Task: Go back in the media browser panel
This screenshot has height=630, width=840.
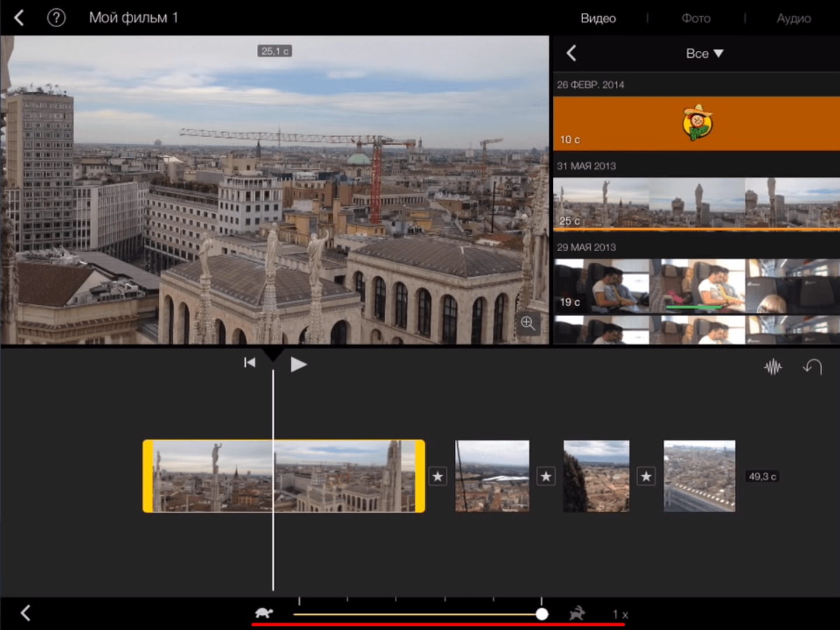Action: 571,54
